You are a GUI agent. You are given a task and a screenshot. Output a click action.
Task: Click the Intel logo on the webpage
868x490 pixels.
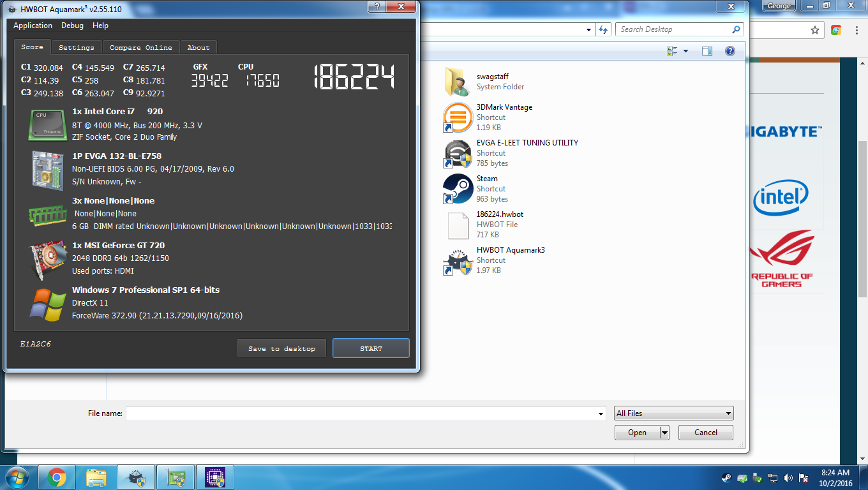pos(781,198)
